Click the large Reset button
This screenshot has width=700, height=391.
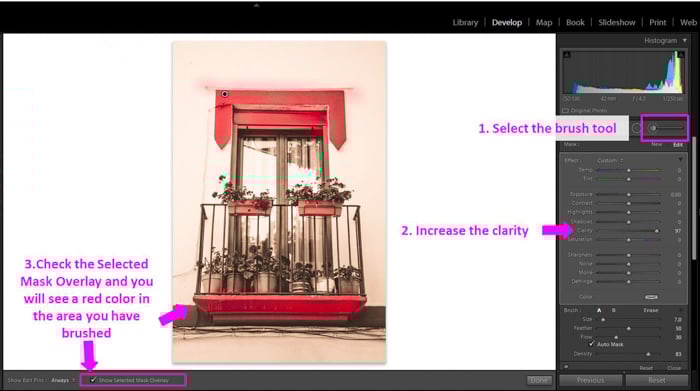657,380
